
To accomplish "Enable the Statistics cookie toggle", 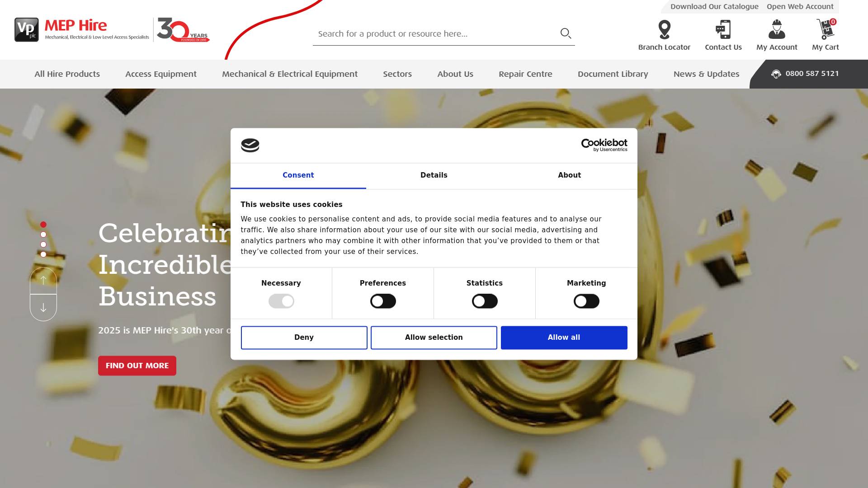I will [x=485, y=301].
